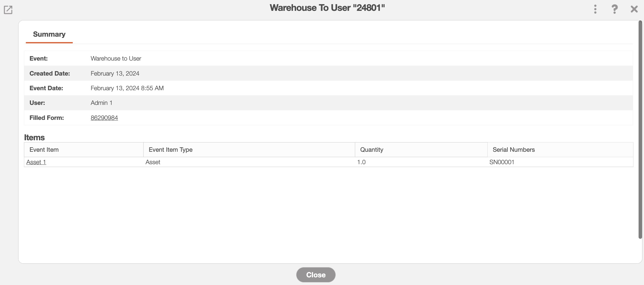This screenshot has height=285, width=644.
Task: Select the Asset type cell in Items table
Action: (x=153, y=162)
